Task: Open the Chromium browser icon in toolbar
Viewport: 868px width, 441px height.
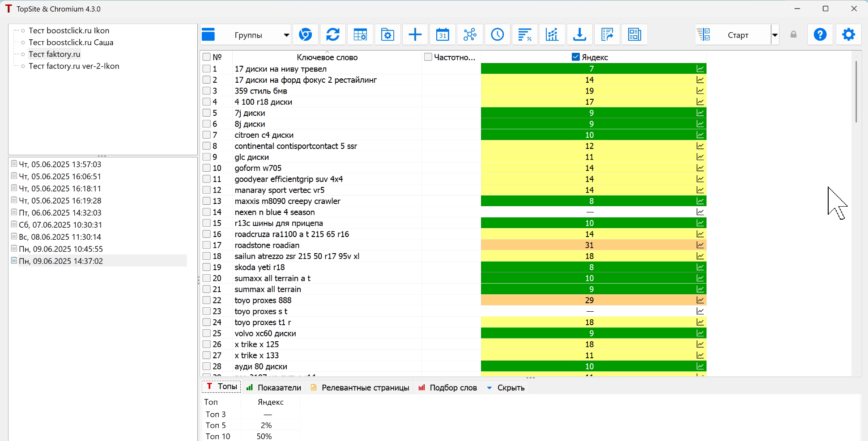Action: [x=306, y=34]
